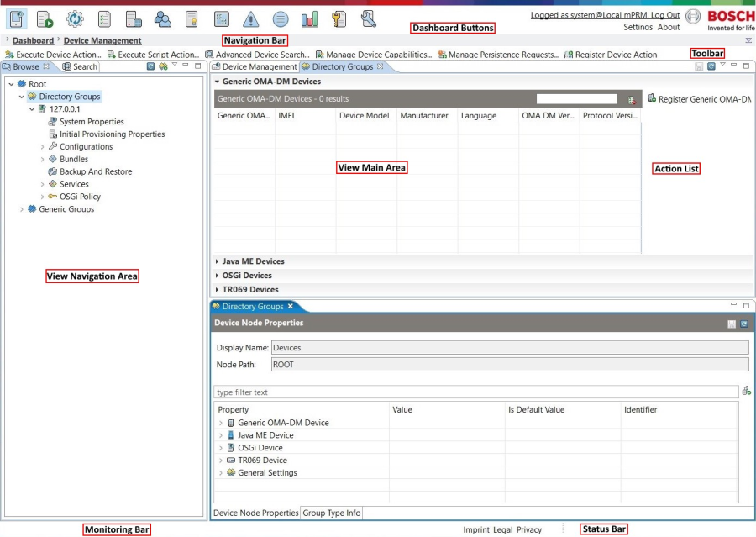Open the wrench tools dashboard icon
This screenshot has width=756, height=537.
point(369,19)
